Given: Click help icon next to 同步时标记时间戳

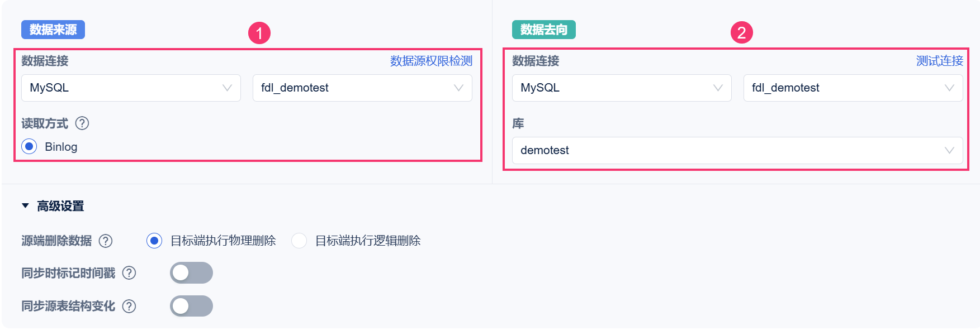Looking at the screenshot, I should [129, 273].
